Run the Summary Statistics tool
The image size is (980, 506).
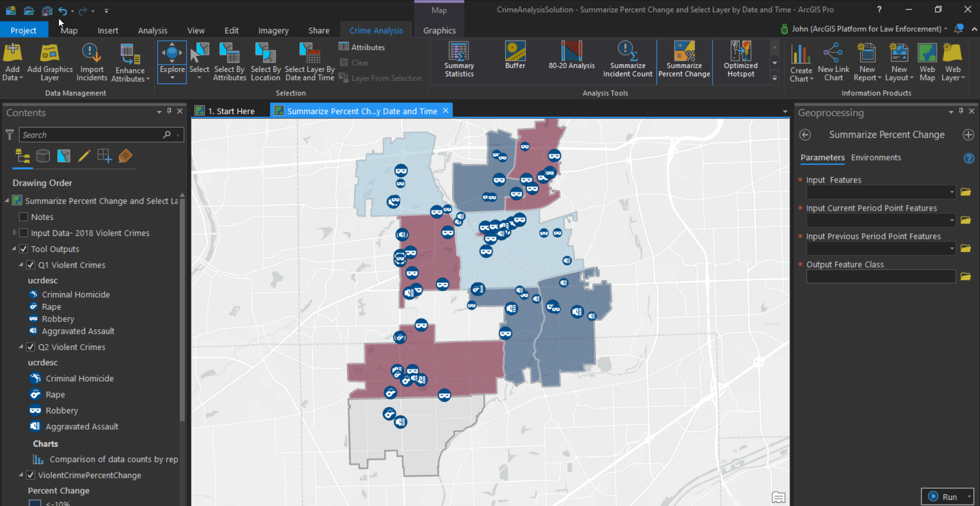(x=459, y=60)
